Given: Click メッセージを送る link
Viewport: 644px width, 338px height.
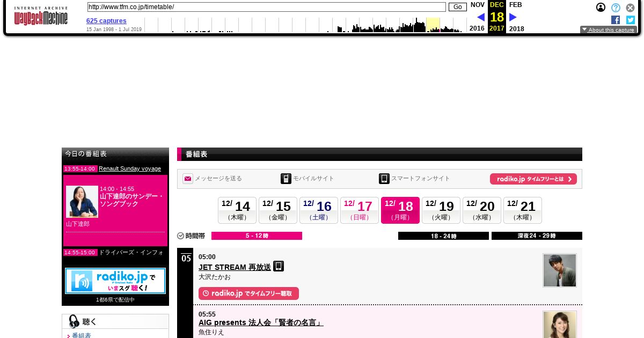Looking at the screenshot, I should (218, 179).
